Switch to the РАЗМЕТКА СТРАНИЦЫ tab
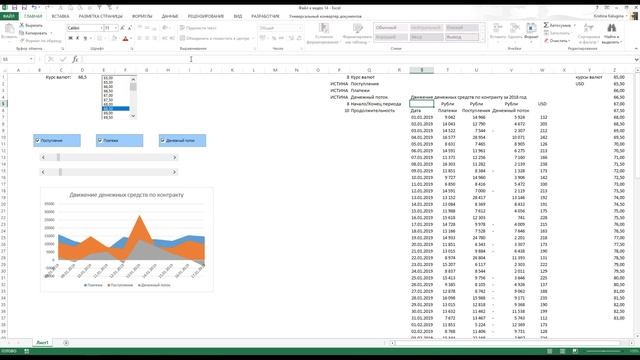640x360 pixels. [100, 16]
